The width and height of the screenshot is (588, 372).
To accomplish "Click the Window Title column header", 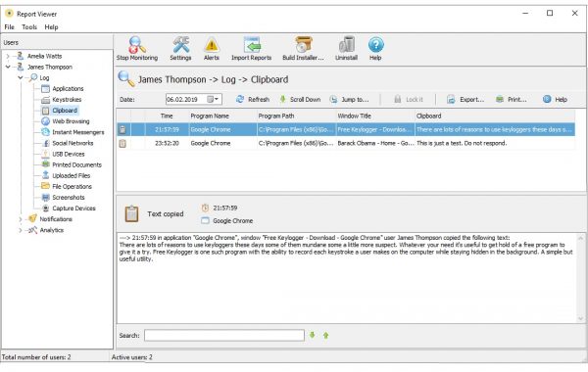I will click(375, 116).
